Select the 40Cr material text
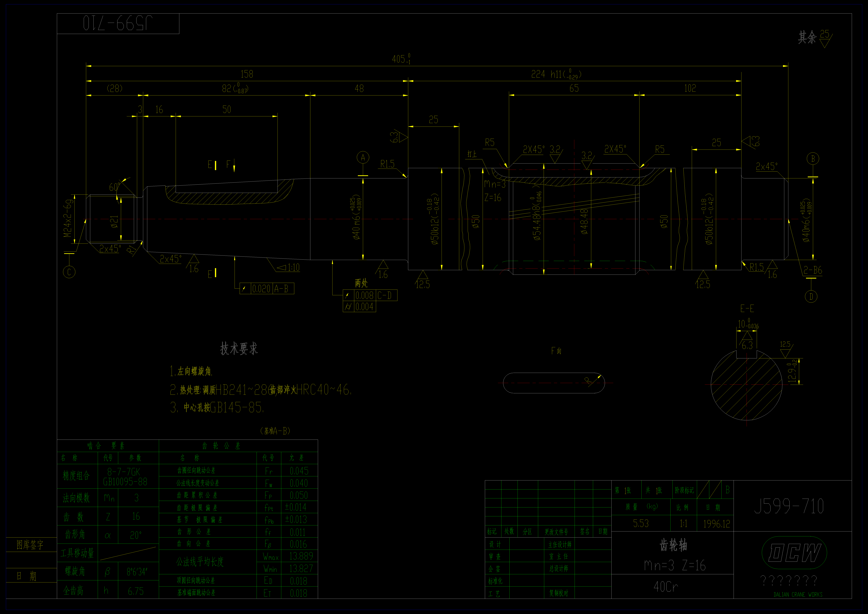Image resolution: width=868 pixels, height=614 pixels. 666,587
